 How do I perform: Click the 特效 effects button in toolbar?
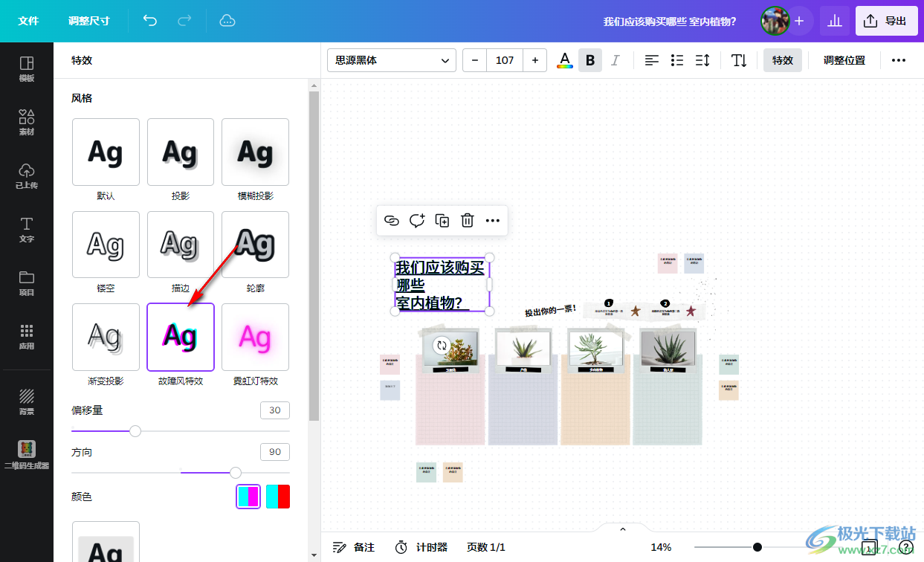point(783,60)
